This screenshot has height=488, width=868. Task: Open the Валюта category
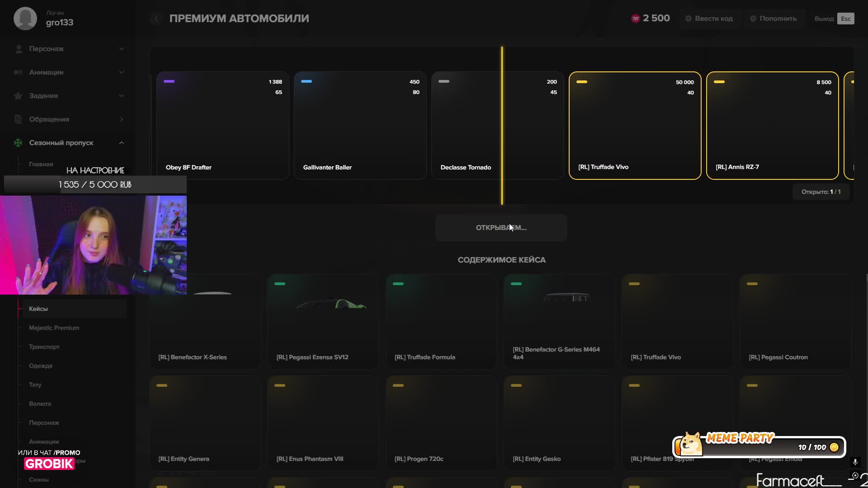click(x=40, y=404)
